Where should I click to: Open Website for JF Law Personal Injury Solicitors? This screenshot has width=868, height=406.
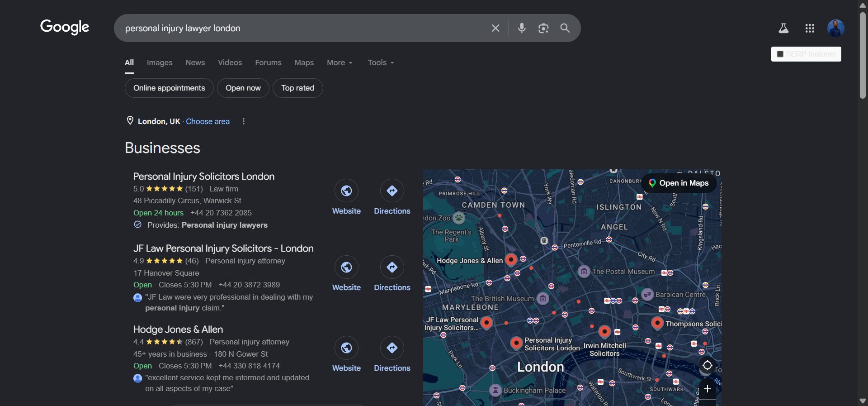click(346, 274)
